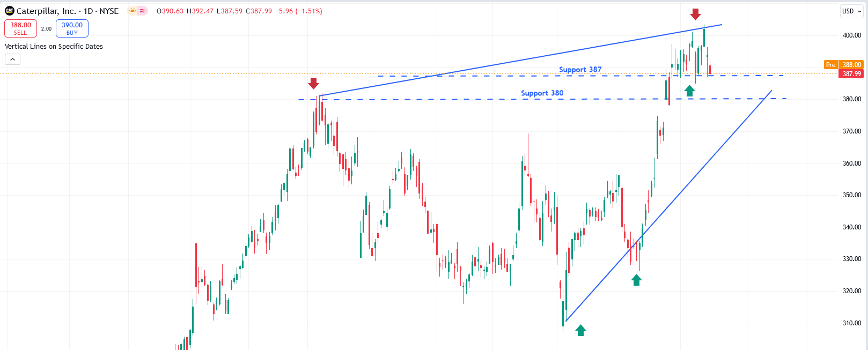Click the L387.59 low value
The width and height of the screenshot is (868, 350).
(x=230, y=11)
